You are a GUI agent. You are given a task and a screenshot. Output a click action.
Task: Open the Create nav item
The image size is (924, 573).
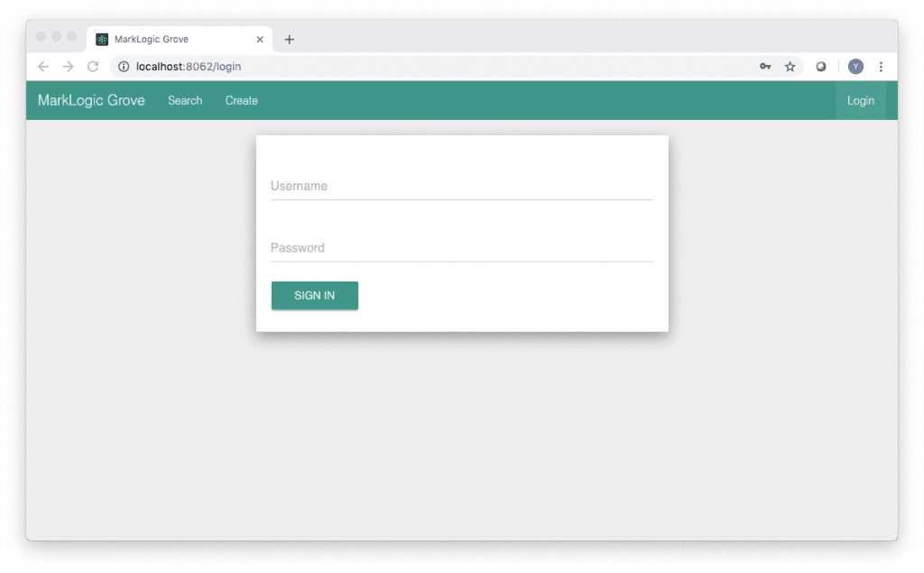coord(241,100)
